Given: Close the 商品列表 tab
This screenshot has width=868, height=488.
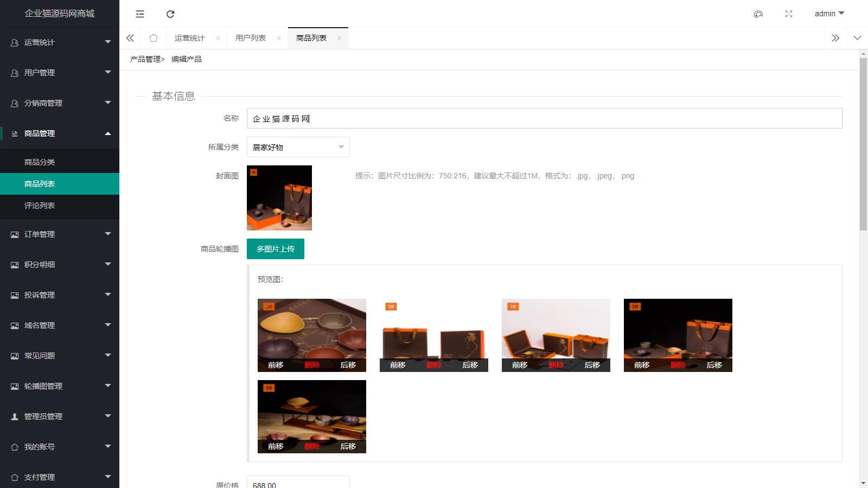Looking at the screenshot, I should (340, 38).
